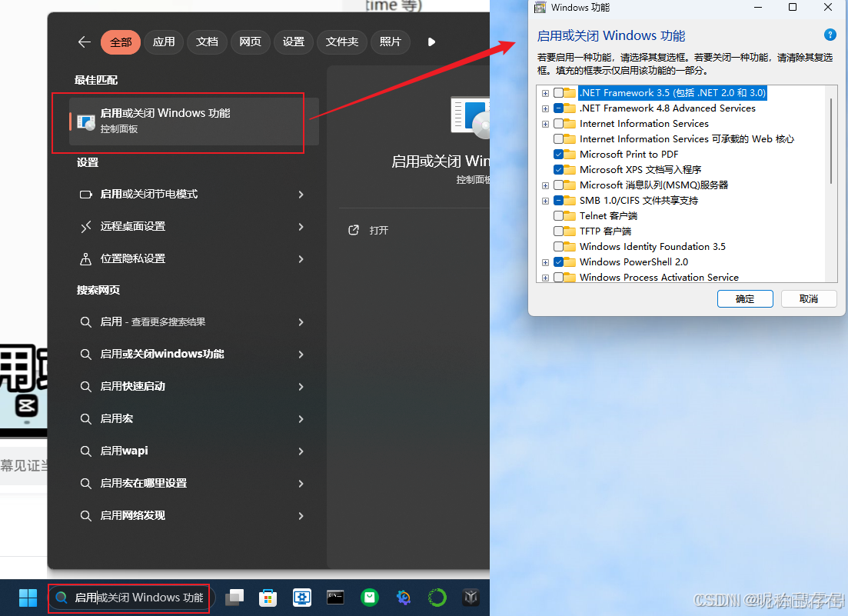Expand the Internet Information Services node
Image resolution: width=848 pixels, height=616 pixels.
coord(545,124)
